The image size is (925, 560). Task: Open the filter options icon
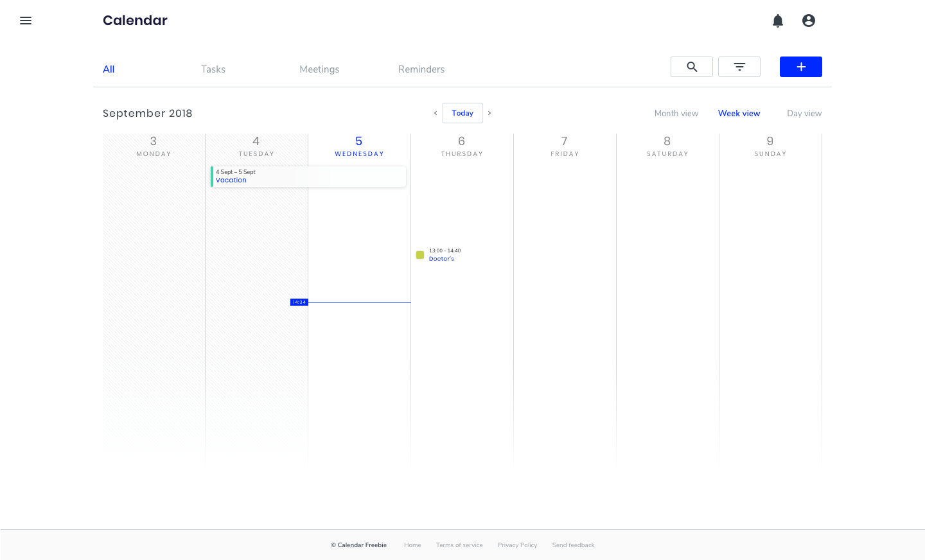(739, 66)
